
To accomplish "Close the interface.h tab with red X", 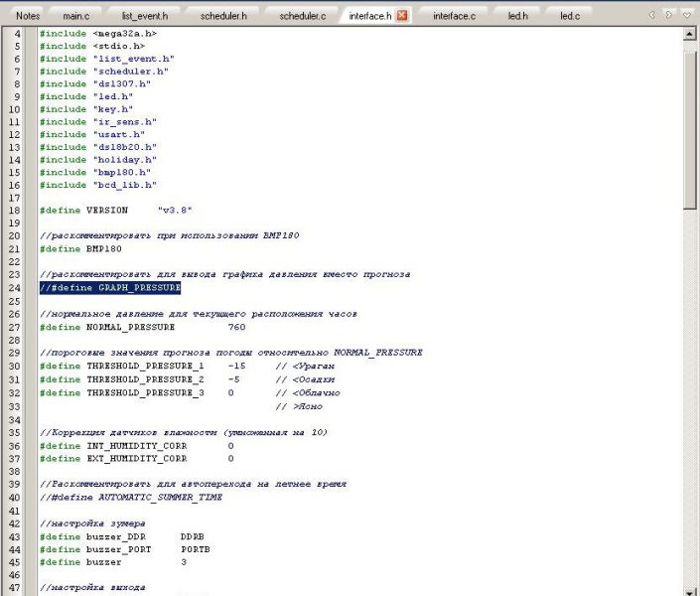I will click(402, 16).
